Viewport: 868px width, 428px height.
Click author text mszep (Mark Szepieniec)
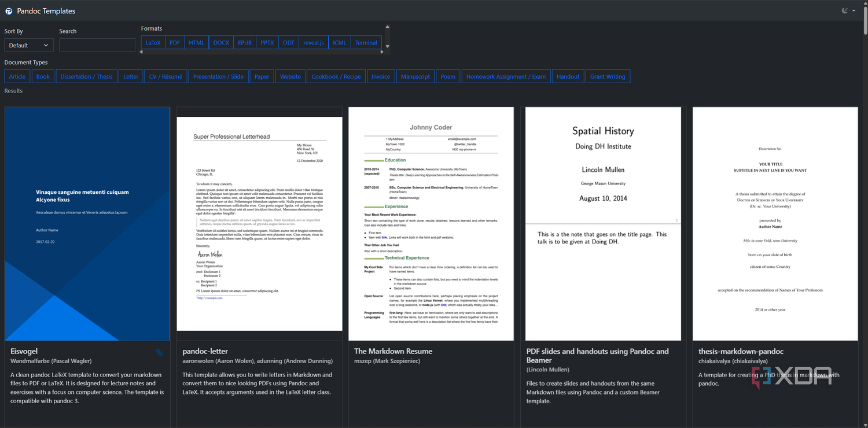click(387, 361)
